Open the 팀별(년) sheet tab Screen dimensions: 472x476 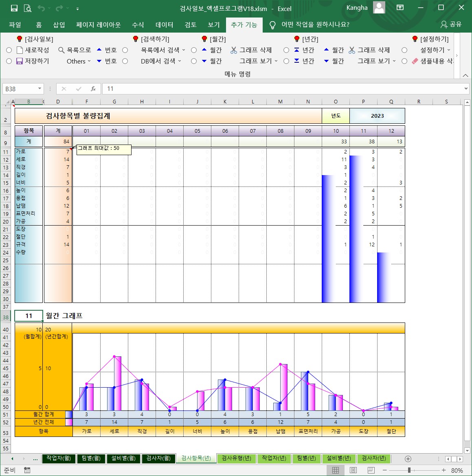point(307,458)
